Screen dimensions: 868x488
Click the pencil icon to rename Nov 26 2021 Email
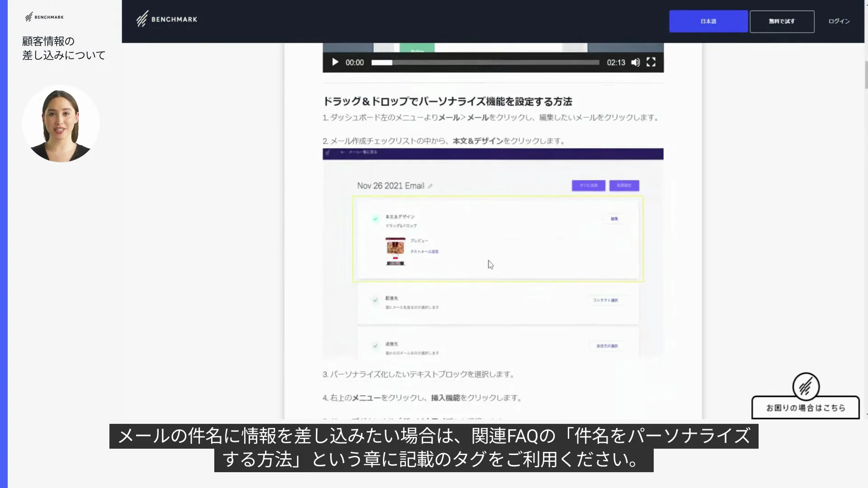(x=431, y=185)
